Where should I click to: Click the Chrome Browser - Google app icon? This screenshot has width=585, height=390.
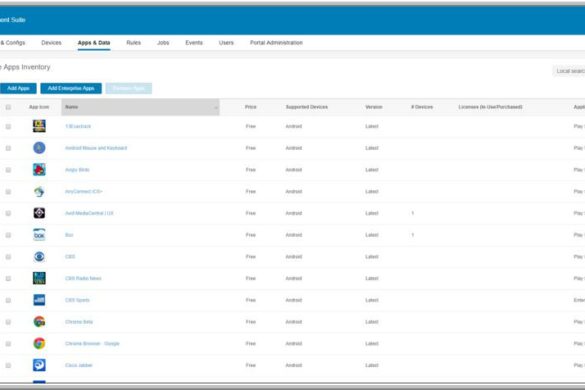point(39,343)
